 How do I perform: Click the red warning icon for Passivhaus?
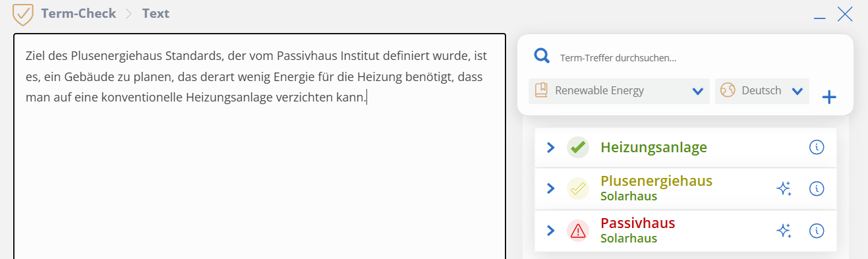pyautogui.click(x=578, y=230)
